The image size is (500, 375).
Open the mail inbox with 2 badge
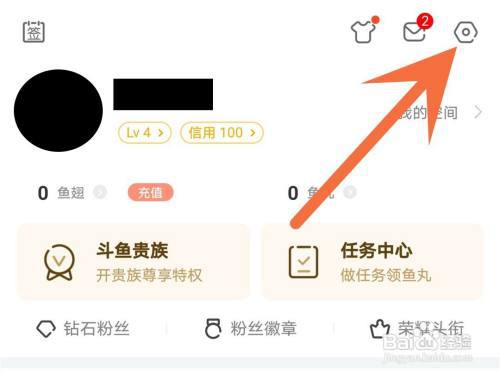[417, 29]
